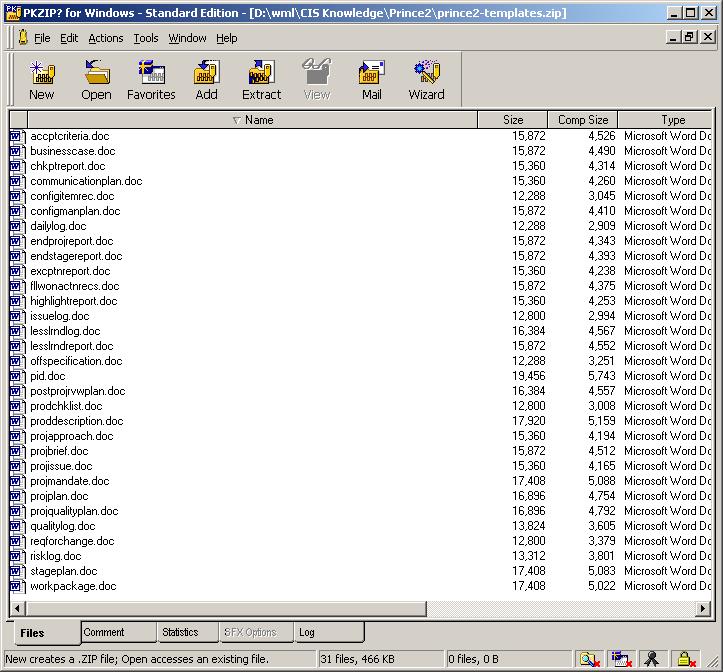Click the person figure status bar icon

652,659
